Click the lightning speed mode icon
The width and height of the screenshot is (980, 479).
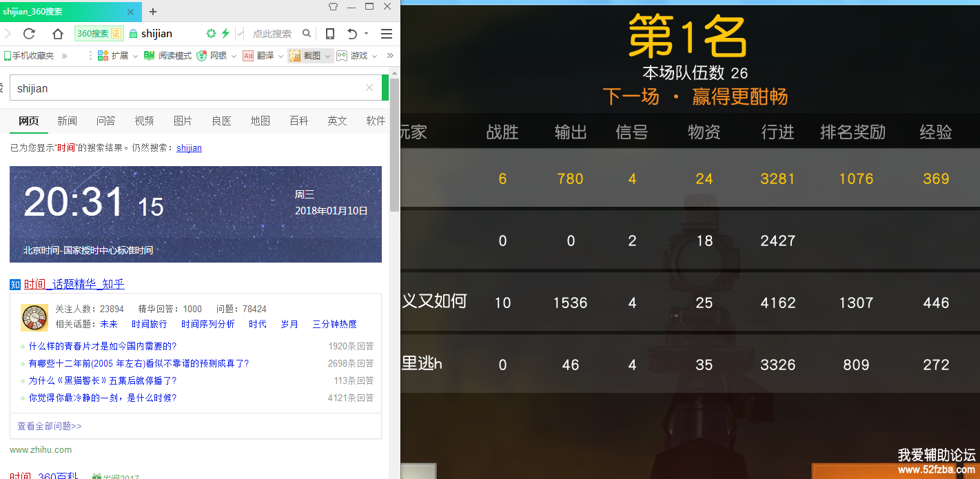[x=225, y=33]
